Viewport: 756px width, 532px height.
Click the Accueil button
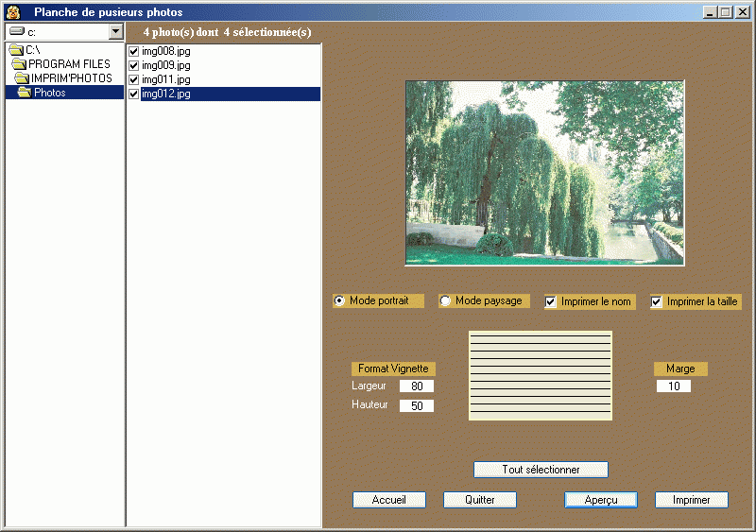tap(389, 500)
